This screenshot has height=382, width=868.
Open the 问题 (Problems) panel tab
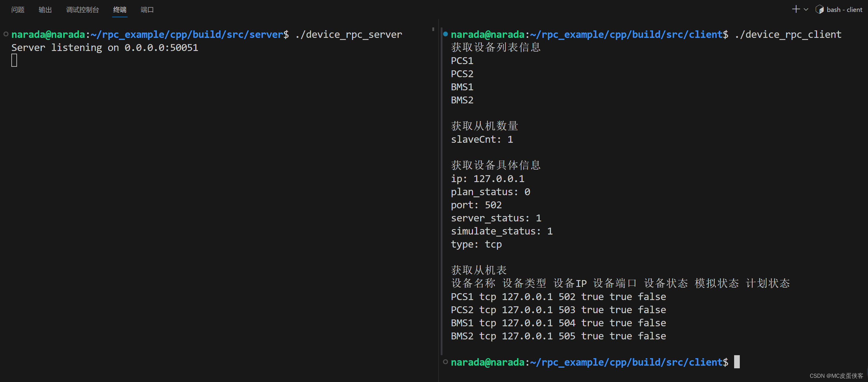(x=18, y=10)
